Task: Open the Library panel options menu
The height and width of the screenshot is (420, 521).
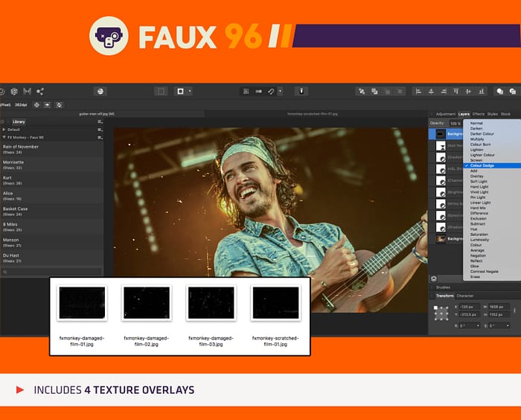Action: 100,122
